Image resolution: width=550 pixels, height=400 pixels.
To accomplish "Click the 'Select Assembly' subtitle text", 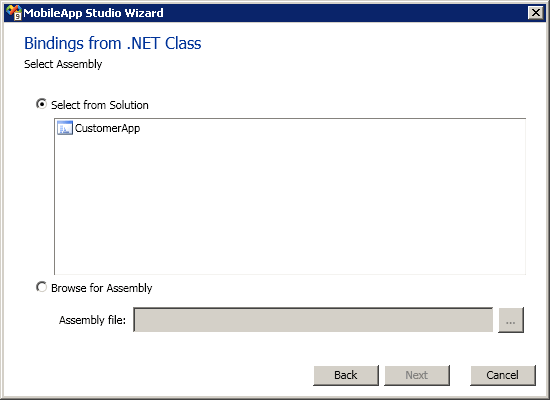I will (x=63, y=64).
